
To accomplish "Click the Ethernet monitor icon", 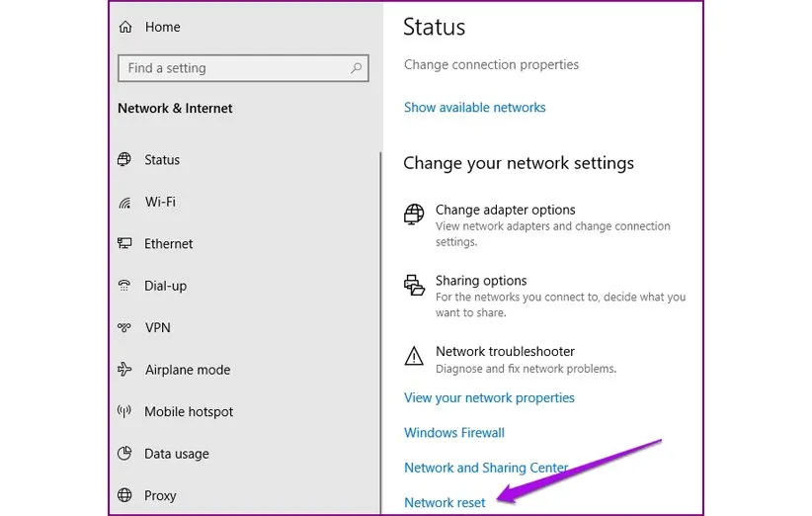I will tap(124, 243).
